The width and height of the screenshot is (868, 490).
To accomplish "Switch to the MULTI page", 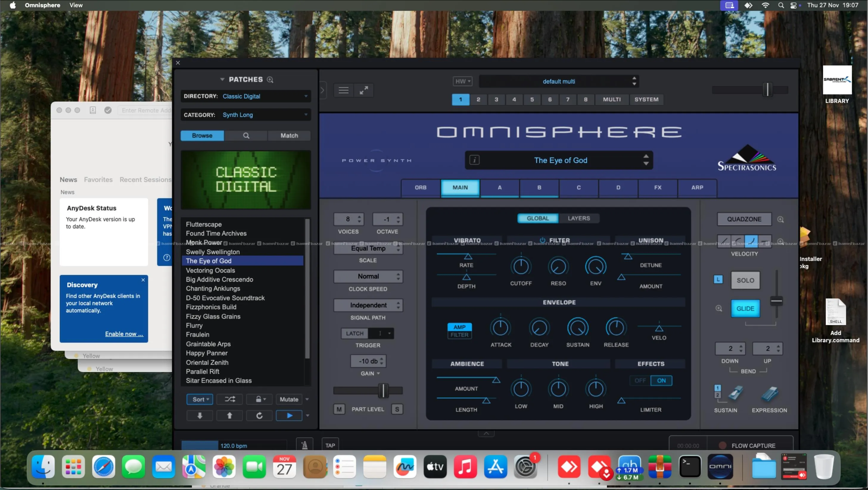I will click(x=612, y=100).
